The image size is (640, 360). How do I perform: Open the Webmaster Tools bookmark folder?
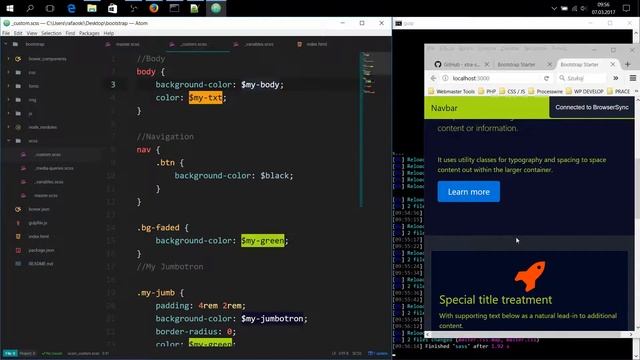click(451, 91)
